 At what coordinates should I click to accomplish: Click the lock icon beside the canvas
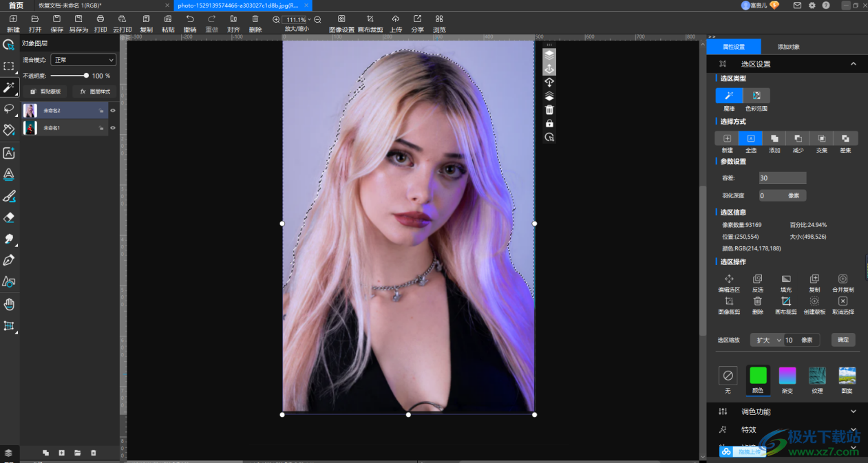point(549,124)
